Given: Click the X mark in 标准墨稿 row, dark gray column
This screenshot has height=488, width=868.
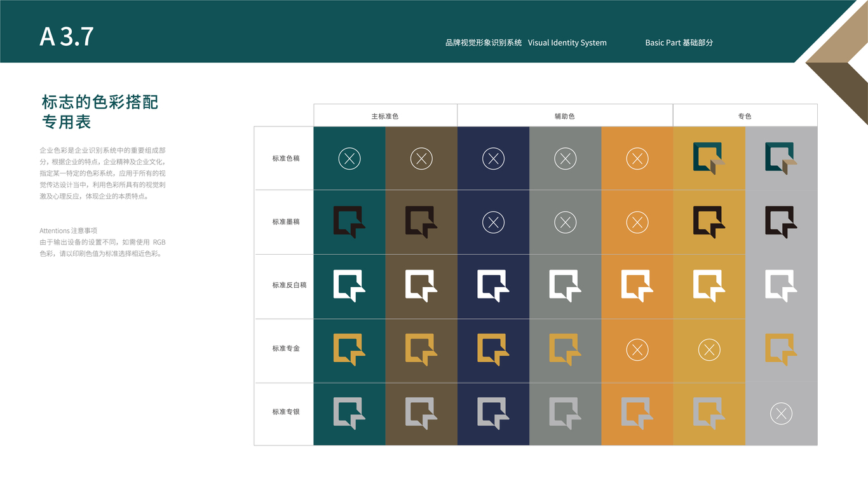Looking at the screenshot, I should [x=565, y=222].
